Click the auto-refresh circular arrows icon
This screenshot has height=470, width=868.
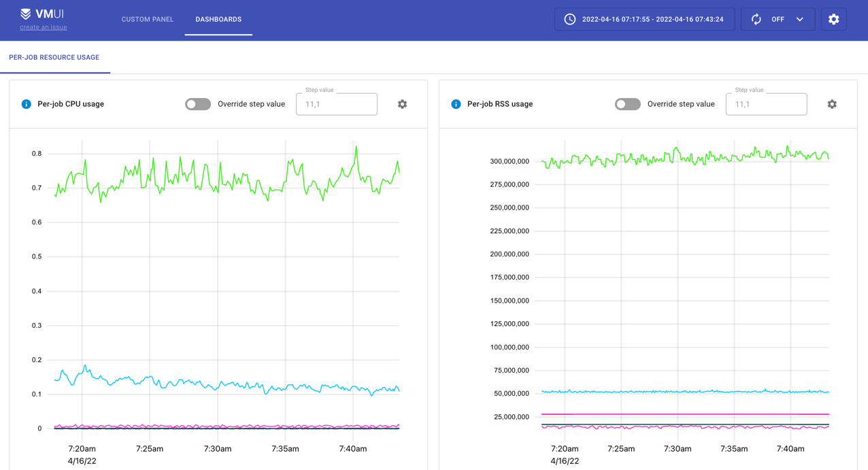(756, 19)
